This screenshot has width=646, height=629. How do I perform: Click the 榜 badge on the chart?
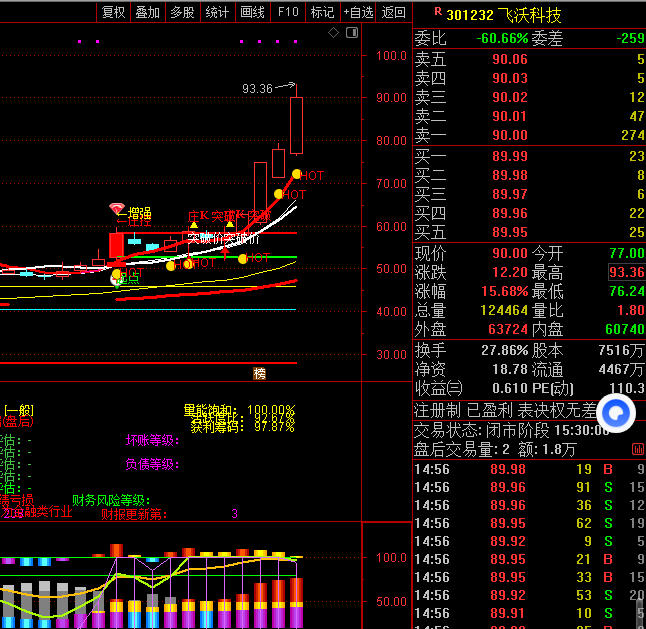(x=260, y=373)
